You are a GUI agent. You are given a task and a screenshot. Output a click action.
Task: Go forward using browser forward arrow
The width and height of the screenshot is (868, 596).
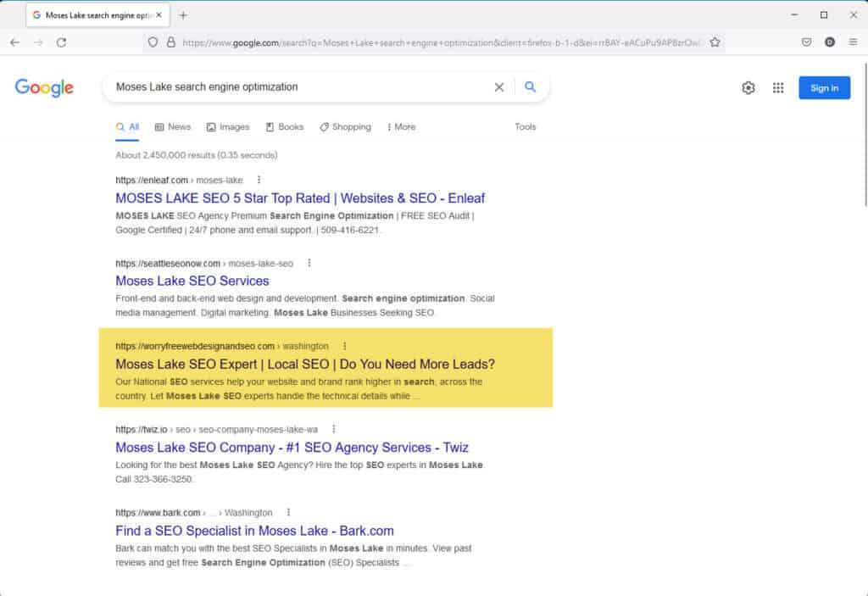(x=38, y=42)
